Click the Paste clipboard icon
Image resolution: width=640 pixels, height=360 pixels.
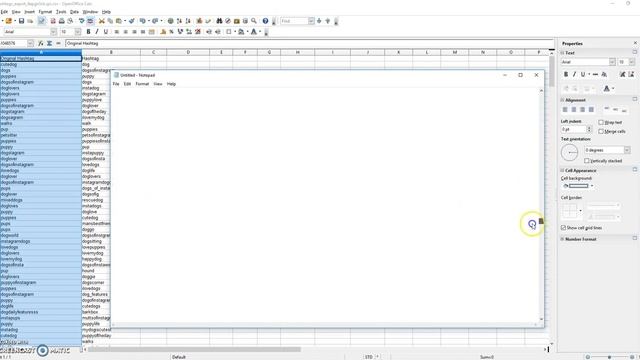point(119,21)
